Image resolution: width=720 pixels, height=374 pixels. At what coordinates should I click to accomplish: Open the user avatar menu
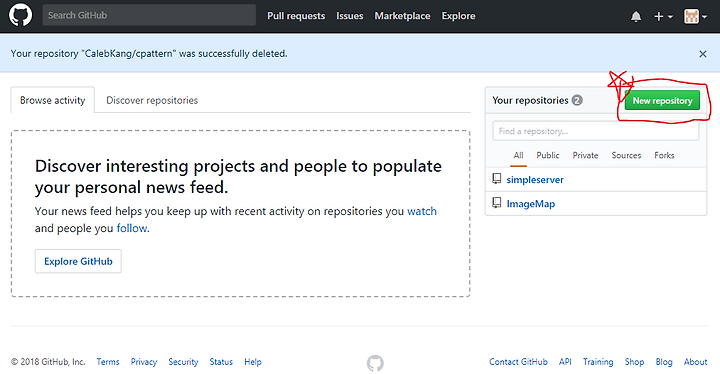(695, 17)
